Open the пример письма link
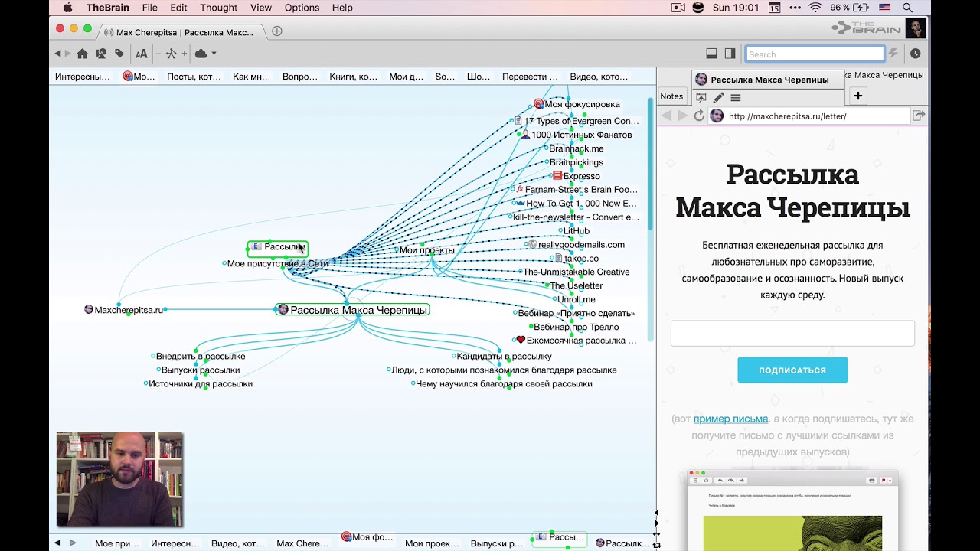This screenshot has height=551, width=980. (730, 419)
